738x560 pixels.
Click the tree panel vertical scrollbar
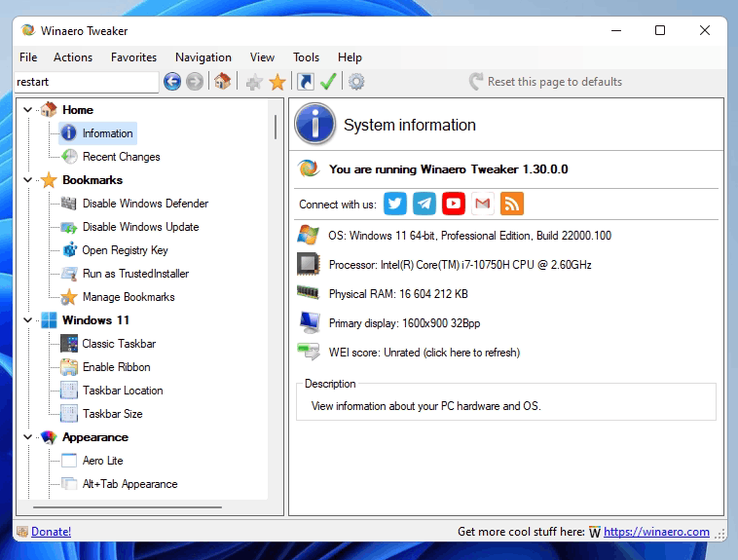tap(276, 127)
